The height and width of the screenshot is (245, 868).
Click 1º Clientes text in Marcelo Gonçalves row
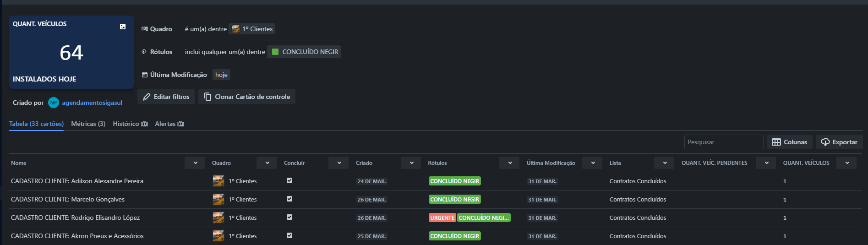(x=243, y=199)
